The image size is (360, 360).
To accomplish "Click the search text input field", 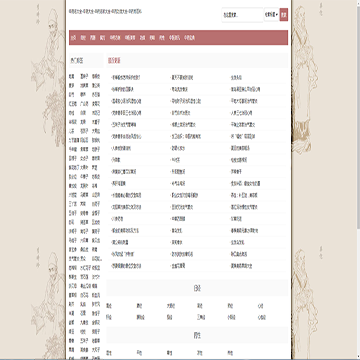I will click(x=242, y=15).
